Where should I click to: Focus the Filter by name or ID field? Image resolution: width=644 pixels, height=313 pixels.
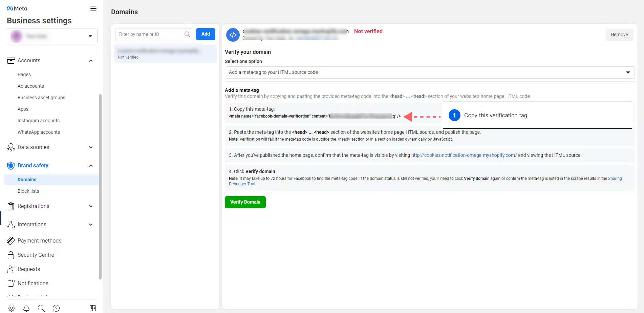(154, 34)
